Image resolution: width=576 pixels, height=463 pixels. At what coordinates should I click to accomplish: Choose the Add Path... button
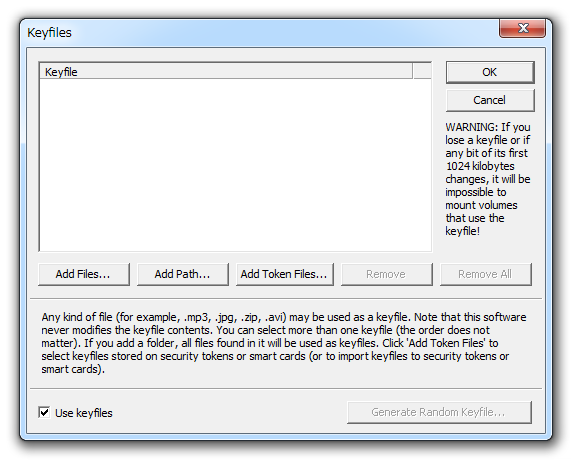(x=183, y=274)
